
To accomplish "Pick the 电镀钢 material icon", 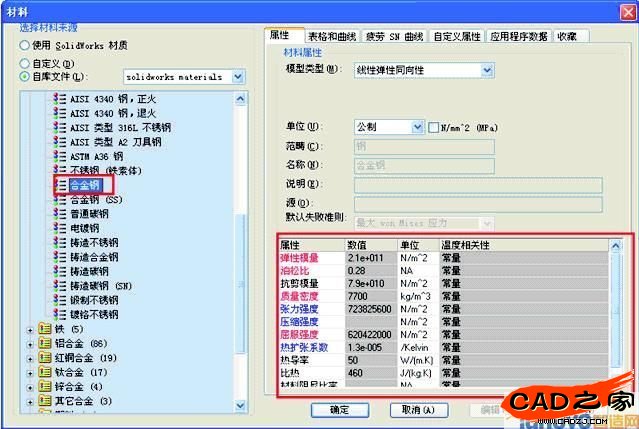I will [61, 227].
